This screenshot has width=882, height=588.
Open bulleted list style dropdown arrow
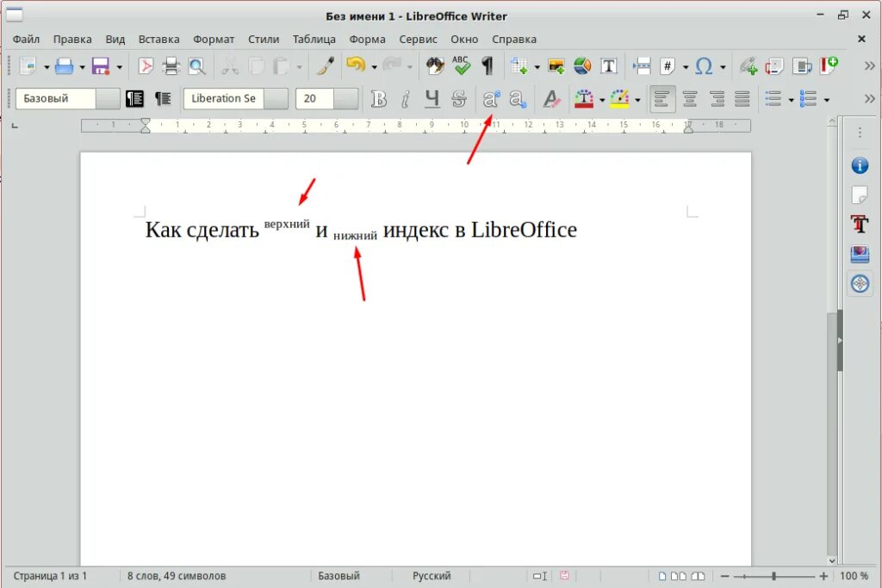coord(791,100)
